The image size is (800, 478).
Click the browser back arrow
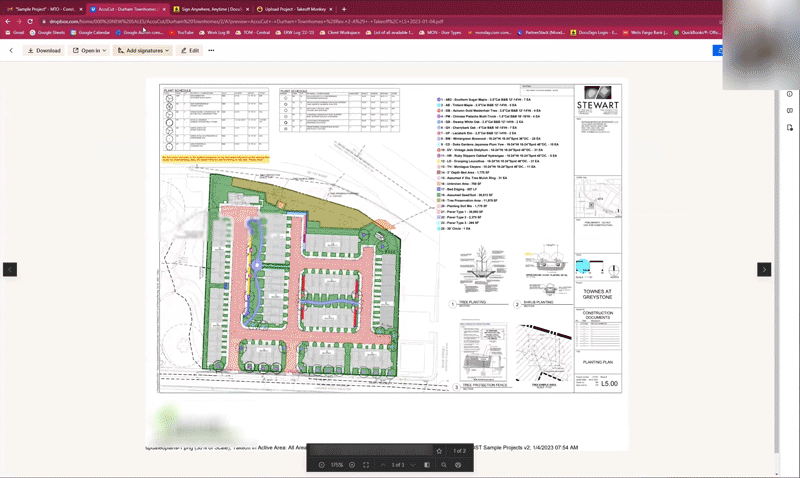(x=8, y=21)
